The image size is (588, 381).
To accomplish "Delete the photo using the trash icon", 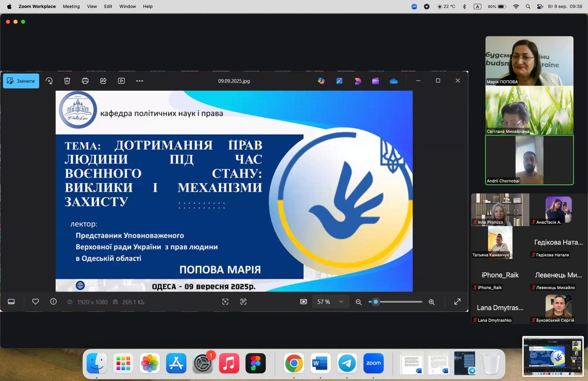I will click(x=67, y=81).
